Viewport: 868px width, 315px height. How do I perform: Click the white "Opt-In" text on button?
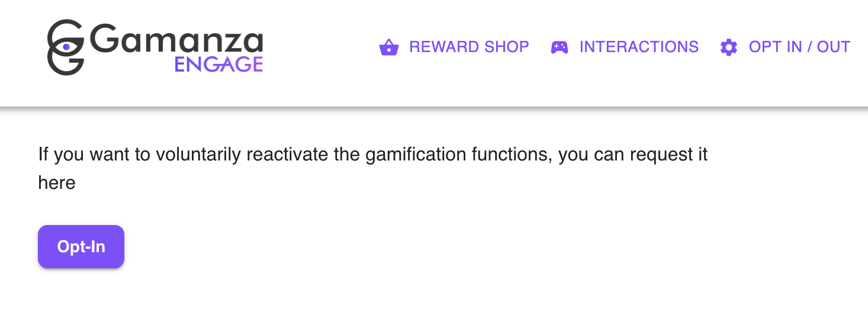81,247
